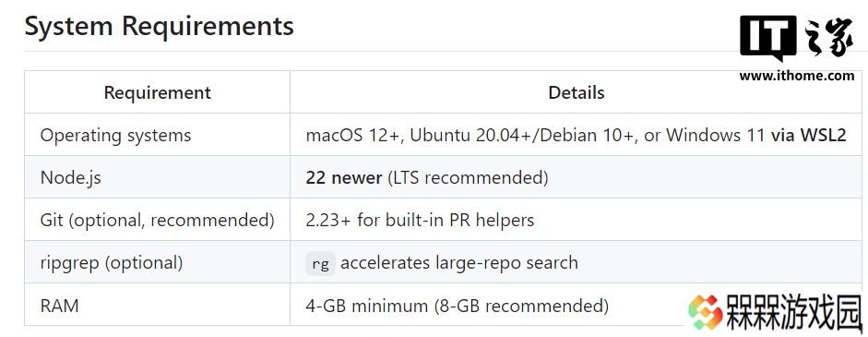Click the Git (optional, recommended) cell
Viewport: 868px width, 337px height.
157,221
